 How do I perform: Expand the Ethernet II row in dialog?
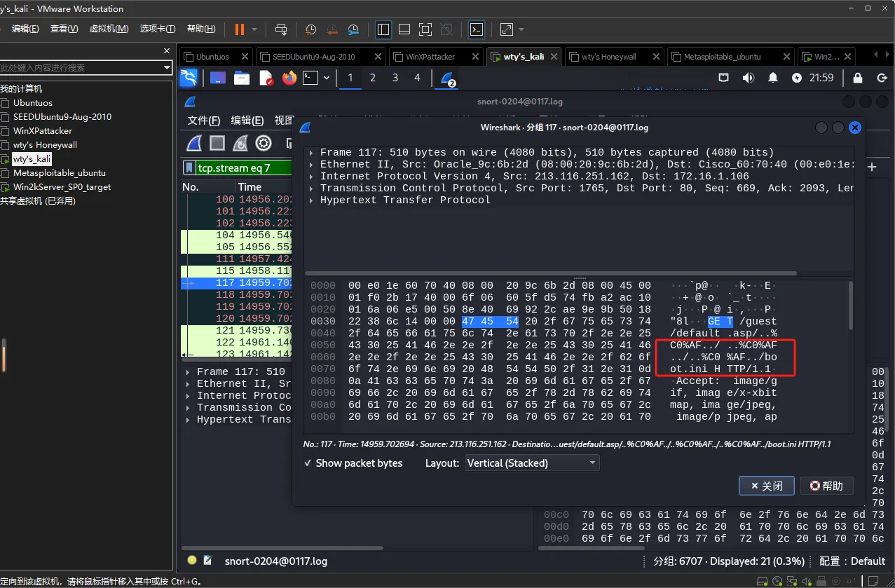tap(311, 164)
